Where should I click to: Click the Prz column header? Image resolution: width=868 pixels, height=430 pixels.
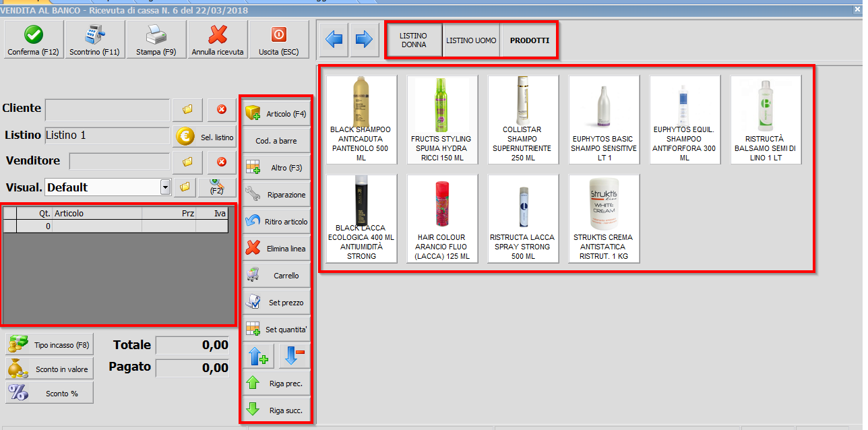pos(169,213)
